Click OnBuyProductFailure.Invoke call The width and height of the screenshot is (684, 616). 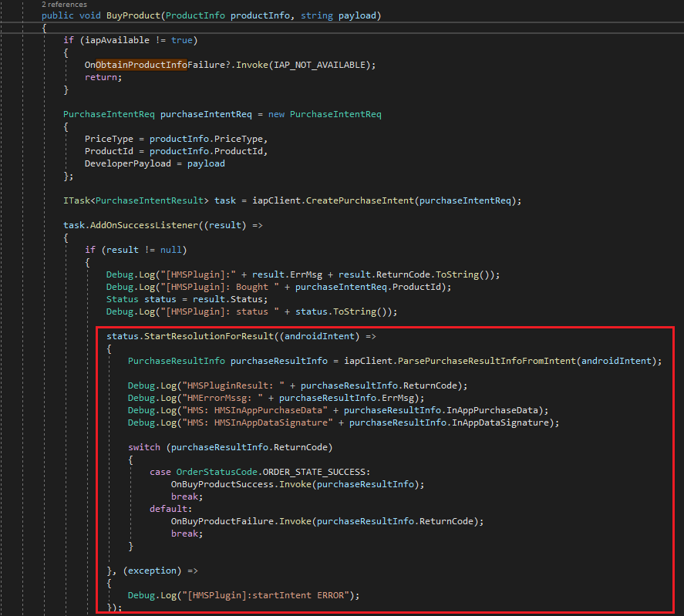tap(327, 521)
